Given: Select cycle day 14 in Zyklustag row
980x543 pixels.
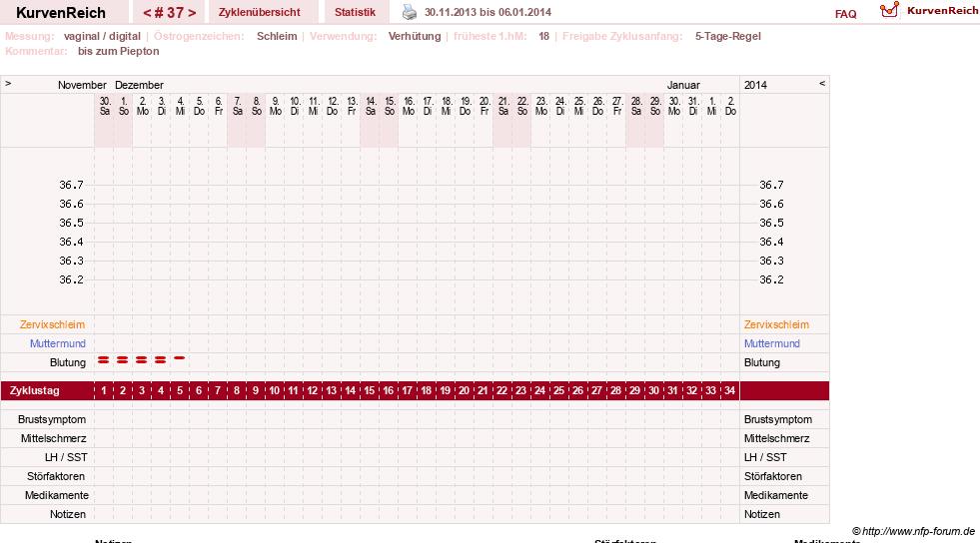Looking at the screenshot, I should tap(350, 390).
